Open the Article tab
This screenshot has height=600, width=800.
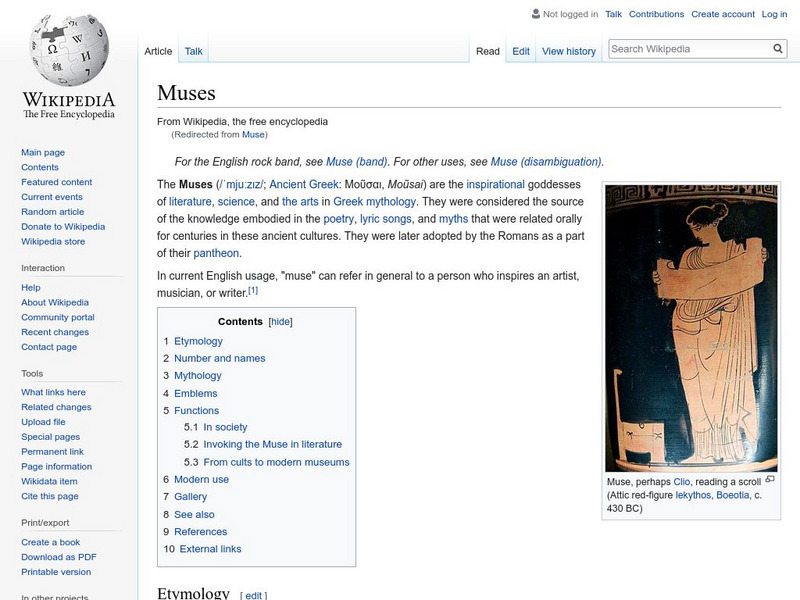coord(158,51)
